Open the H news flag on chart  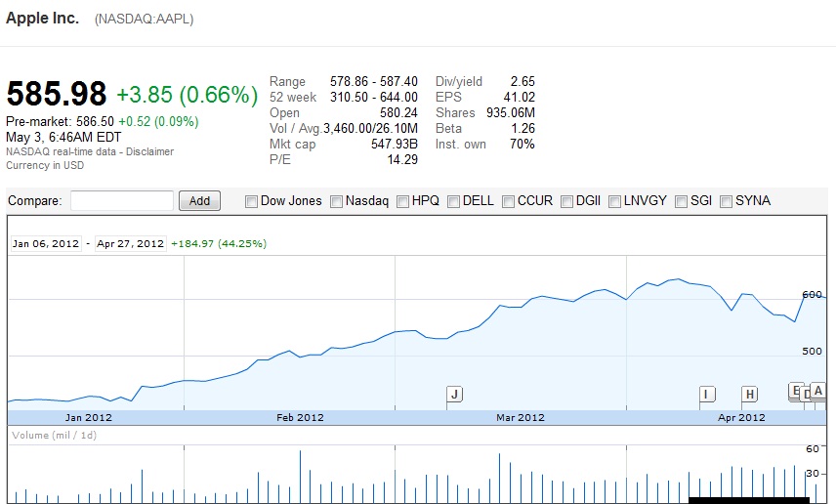pyautogui.click(x=749, y=394)
